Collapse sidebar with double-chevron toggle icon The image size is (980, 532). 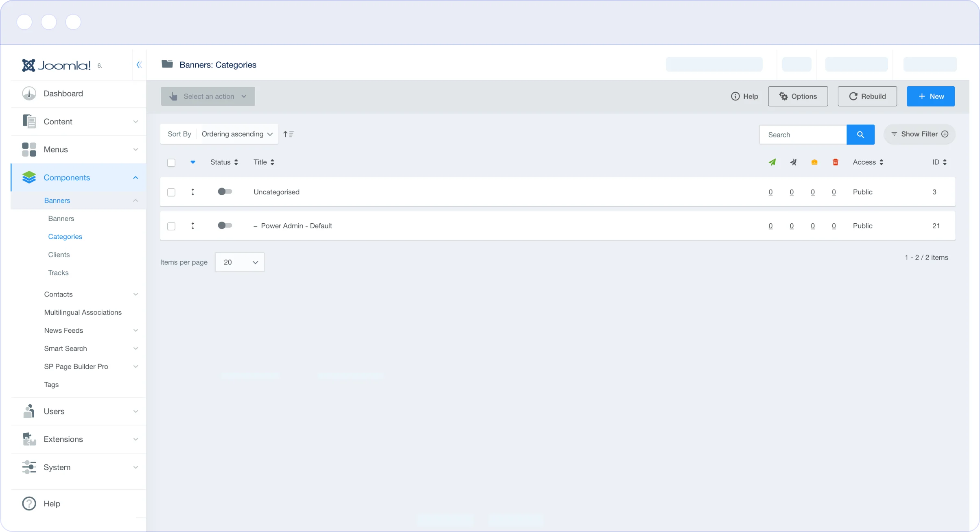coord(139,65)
